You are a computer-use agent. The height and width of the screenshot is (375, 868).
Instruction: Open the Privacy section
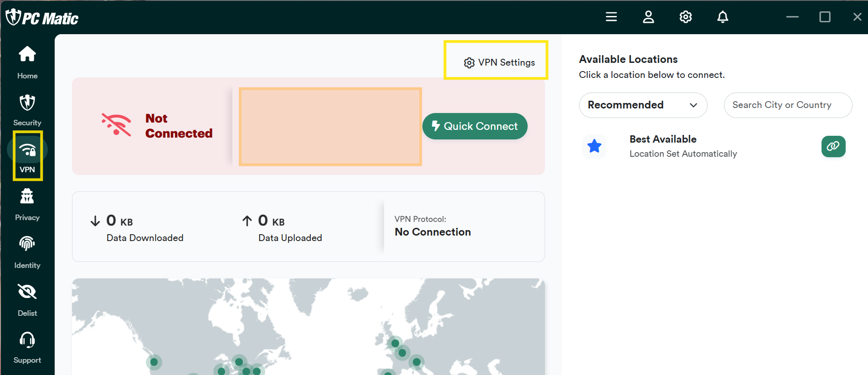pos(27,205)
